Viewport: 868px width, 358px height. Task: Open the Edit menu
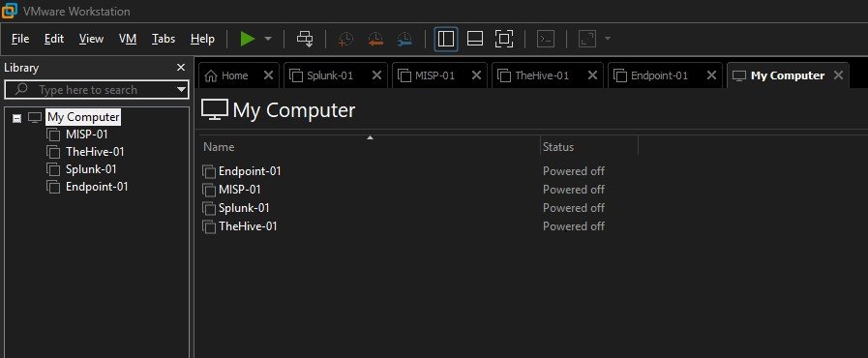[x=54, y=39]
